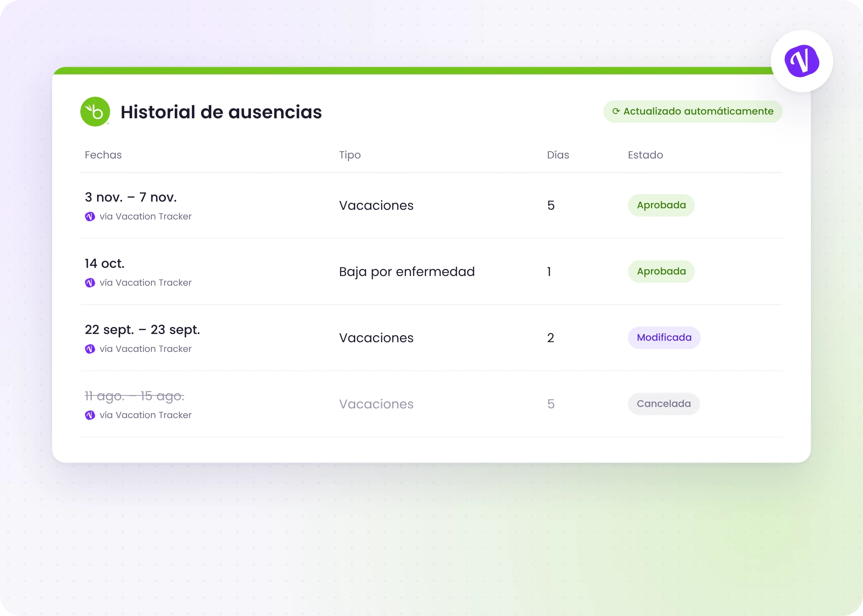This screenshot has width=863, height=616.
Task: Click Baja por enfermedad type cell
Action: 407,272
